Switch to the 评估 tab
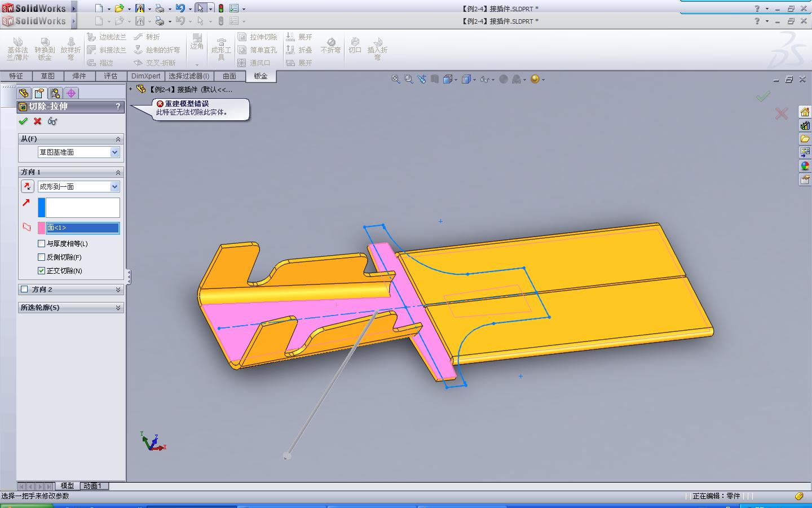The width and height of the screenshot is (812, 508). 111,76
